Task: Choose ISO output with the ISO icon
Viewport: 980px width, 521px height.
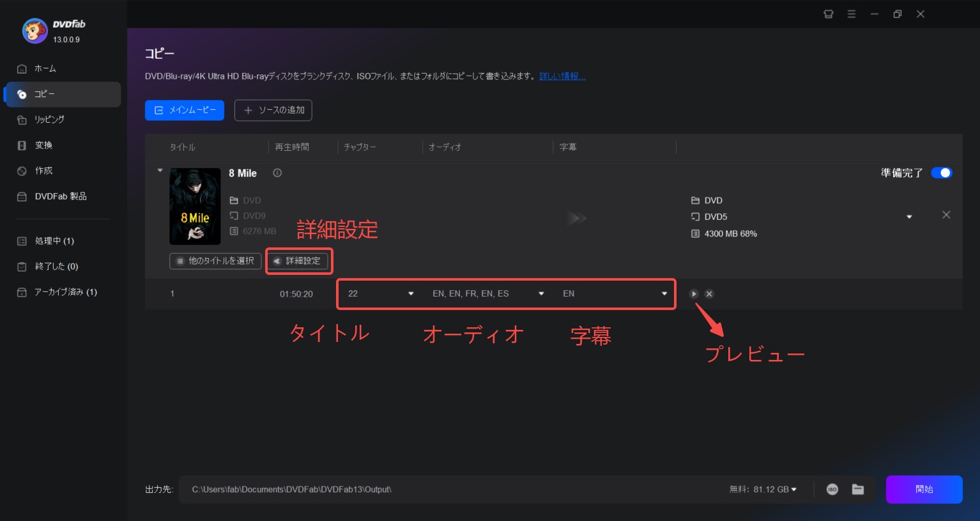Action: (832, 490)
